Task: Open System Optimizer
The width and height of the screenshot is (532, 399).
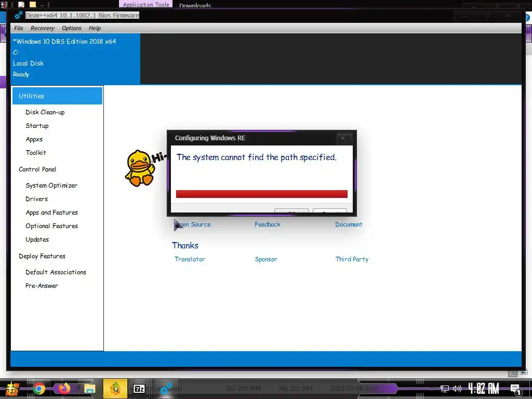Action: click(x=51, y=185)
